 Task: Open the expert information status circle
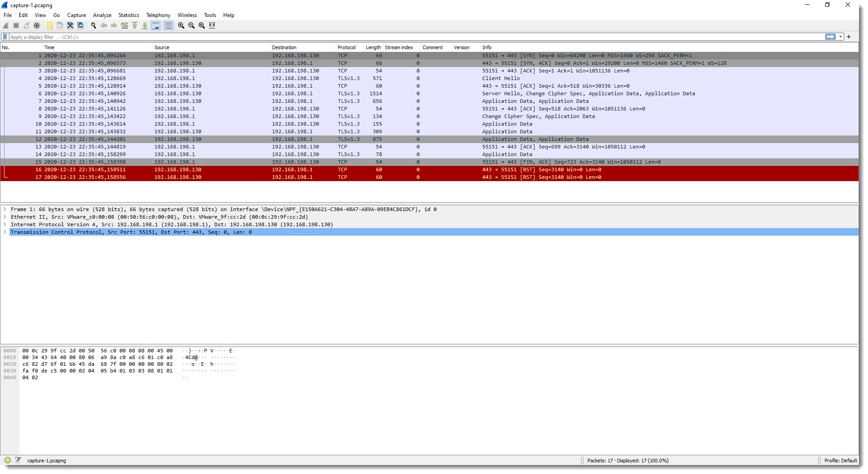[x=8, y=460]
